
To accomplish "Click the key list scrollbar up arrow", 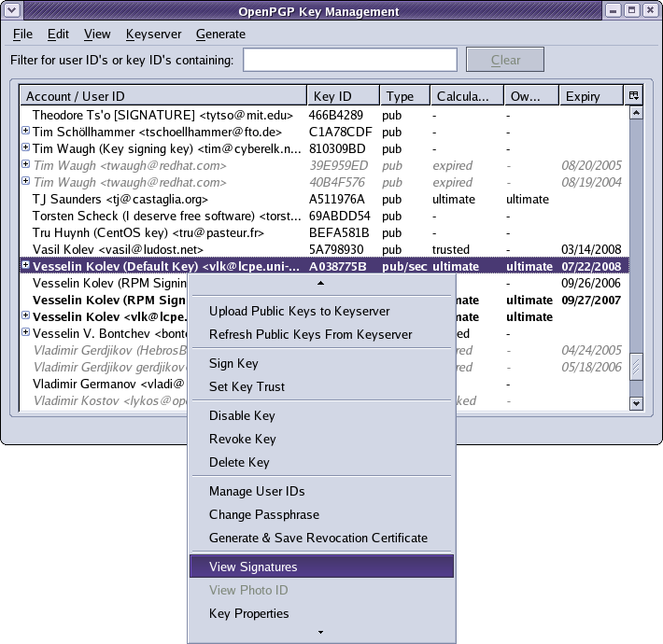I will 636,112.
